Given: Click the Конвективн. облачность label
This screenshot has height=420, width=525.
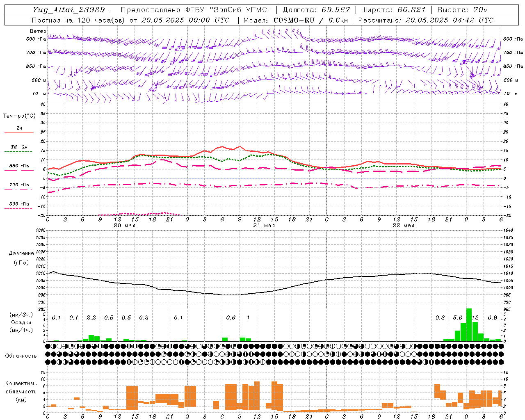Looking at the screenshot, I should point(21,388).
